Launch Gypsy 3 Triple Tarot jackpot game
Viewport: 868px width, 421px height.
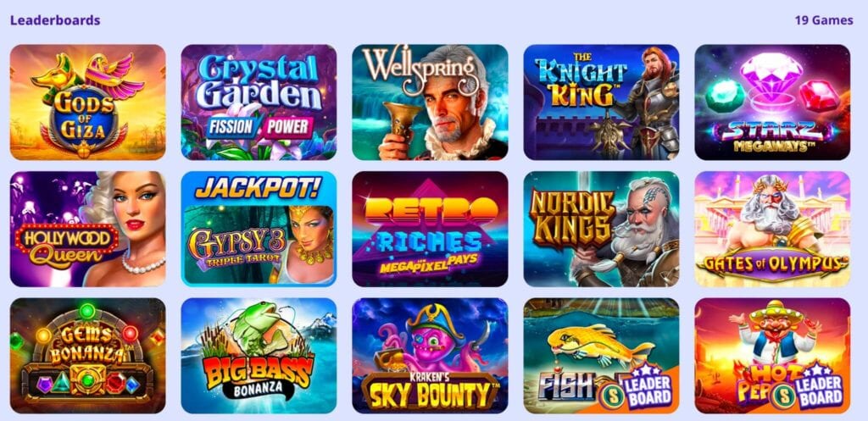pyautogui.click(x=259, y=229)
